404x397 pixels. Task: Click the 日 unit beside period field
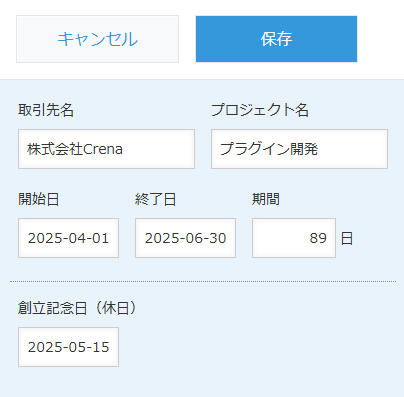(x=347, y=239)
